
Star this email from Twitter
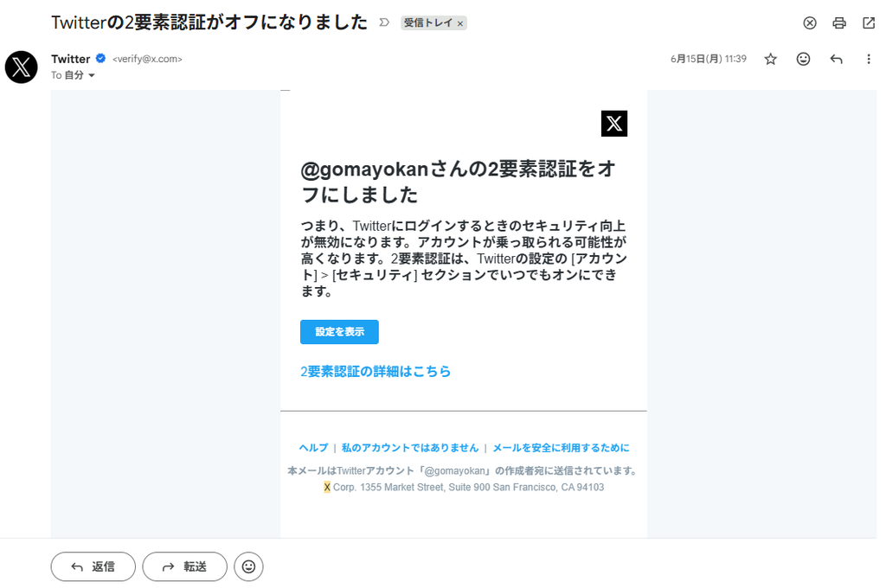[x=770, y=59]
